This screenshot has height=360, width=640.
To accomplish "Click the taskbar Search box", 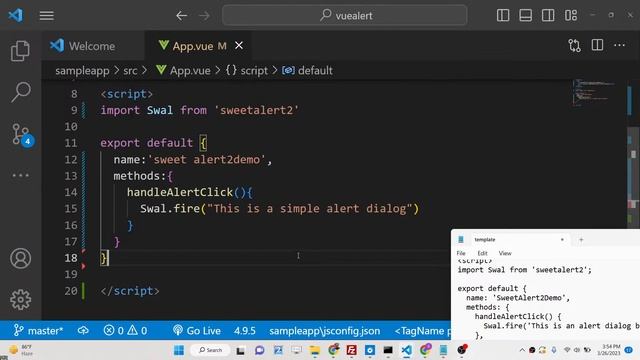I will pyautogui.click(x=210, y=350).
